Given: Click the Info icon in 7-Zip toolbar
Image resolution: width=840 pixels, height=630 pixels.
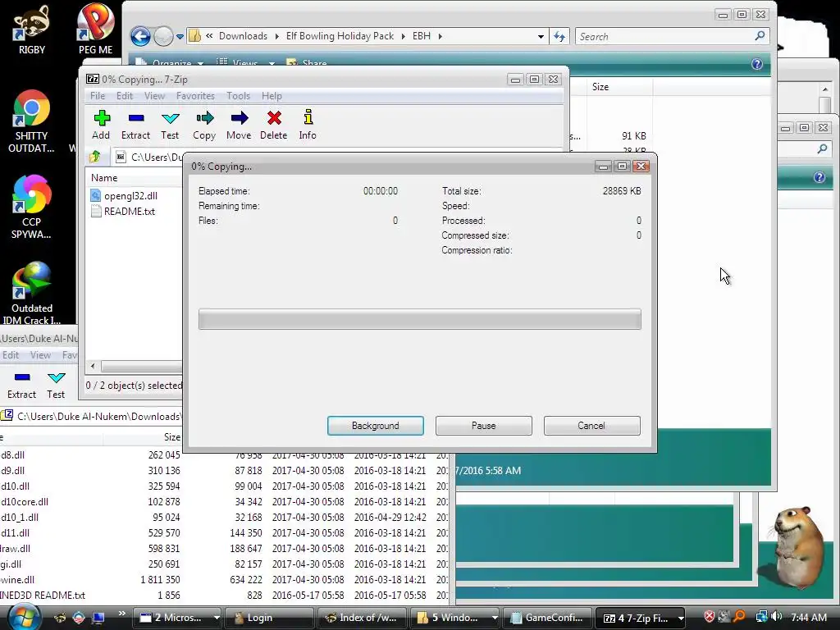Looking at the screenshot, I should 308,117.
